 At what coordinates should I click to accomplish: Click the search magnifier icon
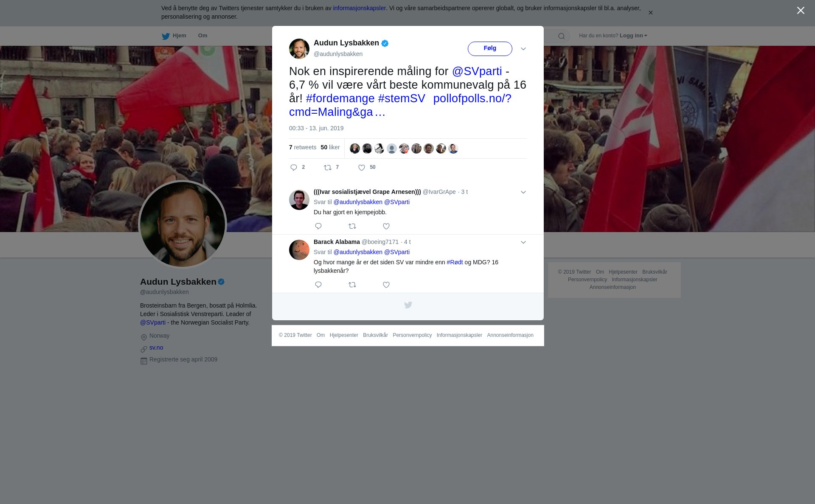pyautogui.click(x=562, y=36)
